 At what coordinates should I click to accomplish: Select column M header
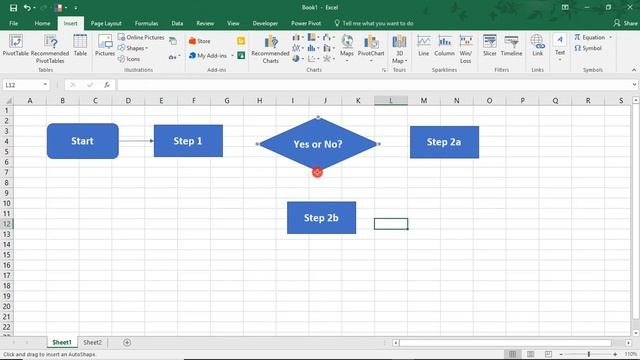[424, 100]
